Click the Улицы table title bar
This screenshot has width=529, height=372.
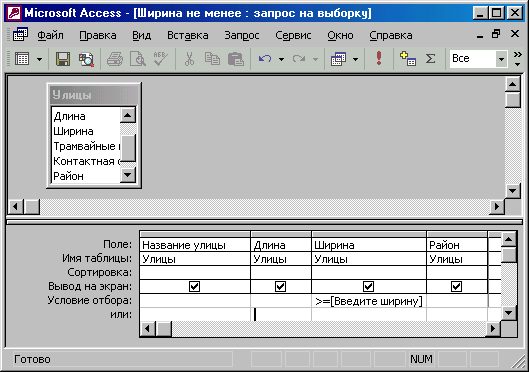[94, 95]
